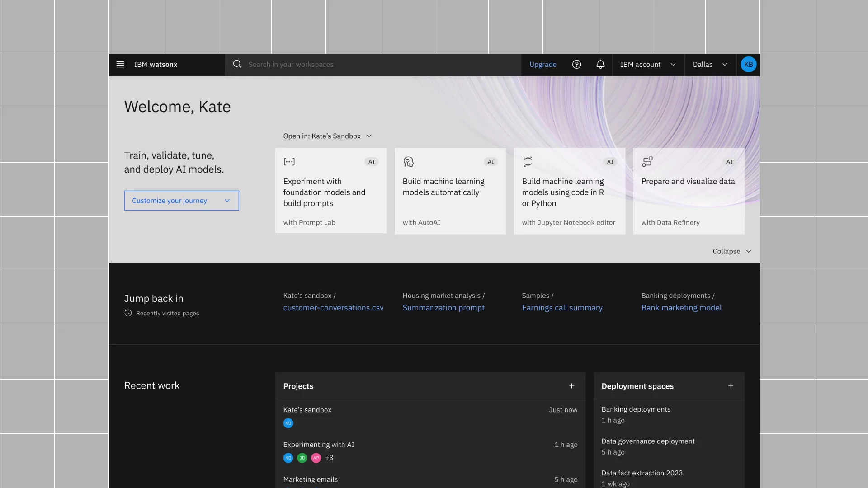This screenshot has width=868, height=488.
Task: Expand the Customize your journey dropdown
Action: pos(181,200)
